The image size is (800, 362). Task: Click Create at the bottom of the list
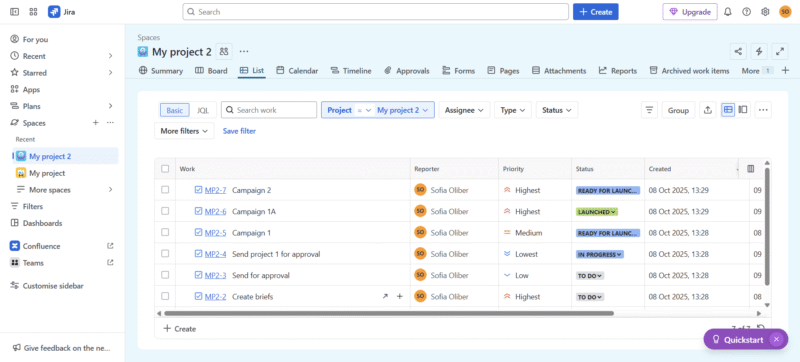tap(180, 329)
